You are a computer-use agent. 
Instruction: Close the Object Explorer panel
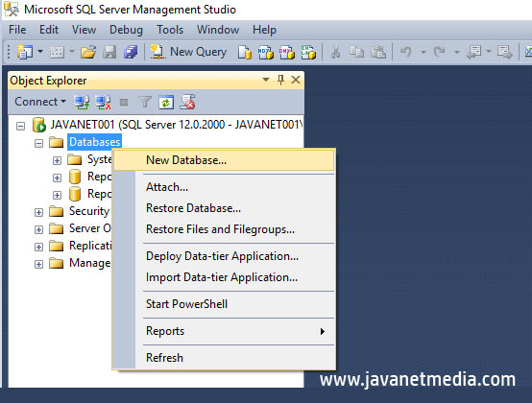[296, 80]
